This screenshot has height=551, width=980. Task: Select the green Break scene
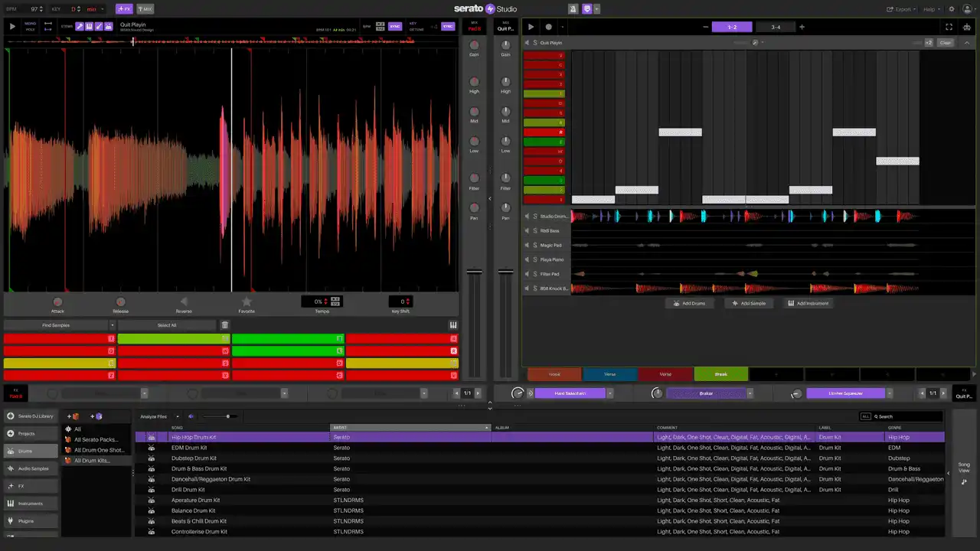(x=721, y=374)
